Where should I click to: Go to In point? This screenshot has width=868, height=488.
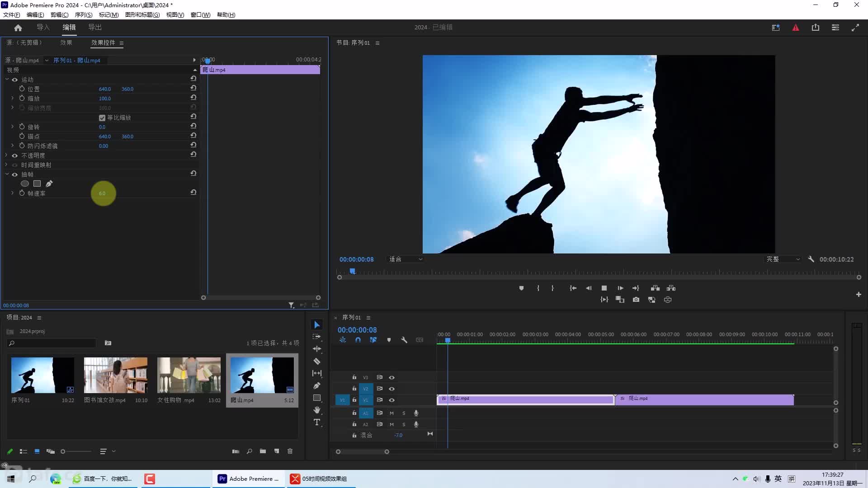click(573, 288)
